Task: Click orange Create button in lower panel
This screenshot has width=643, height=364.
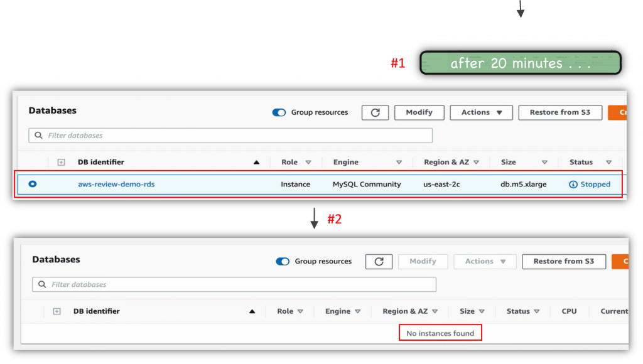Action: coord(620,262)
